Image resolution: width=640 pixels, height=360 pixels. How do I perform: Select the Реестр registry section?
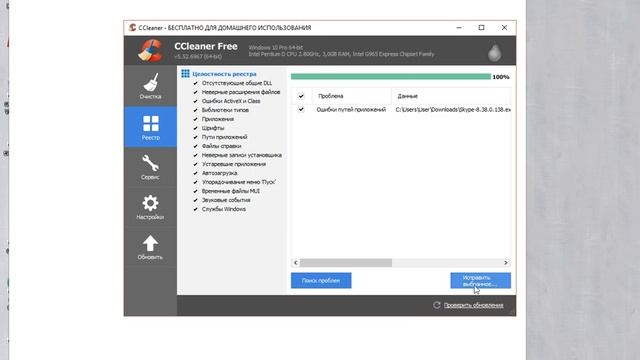click(150, 127)
